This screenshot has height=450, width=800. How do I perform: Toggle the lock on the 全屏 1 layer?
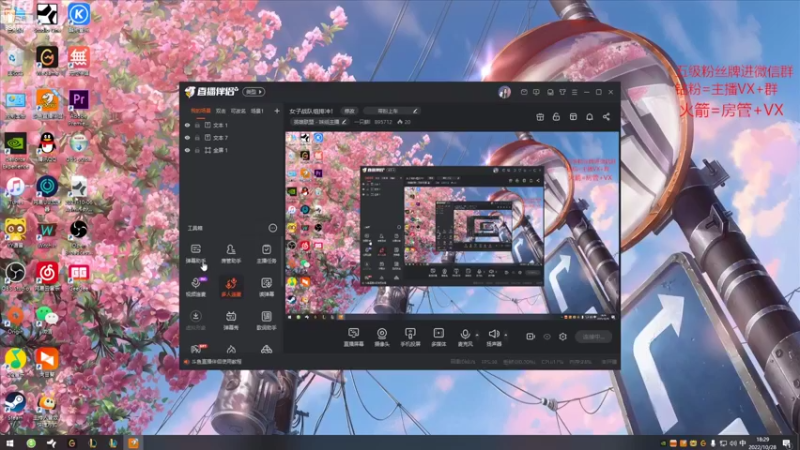(197, 151)
